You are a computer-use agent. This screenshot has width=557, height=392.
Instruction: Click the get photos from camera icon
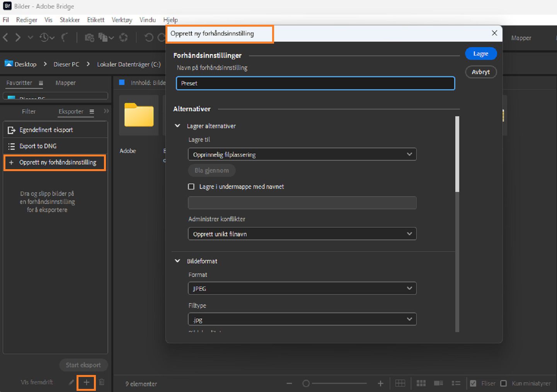[89, 37]
